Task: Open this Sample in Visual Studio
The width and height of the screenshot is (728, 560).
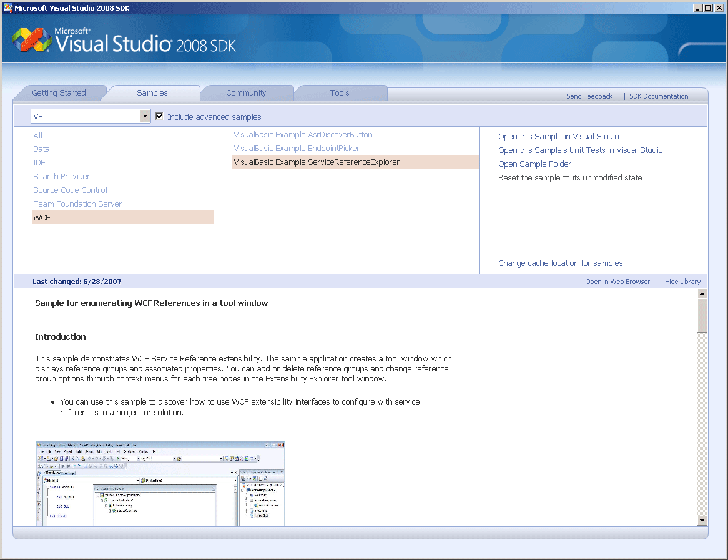Action: pos(559,137)
